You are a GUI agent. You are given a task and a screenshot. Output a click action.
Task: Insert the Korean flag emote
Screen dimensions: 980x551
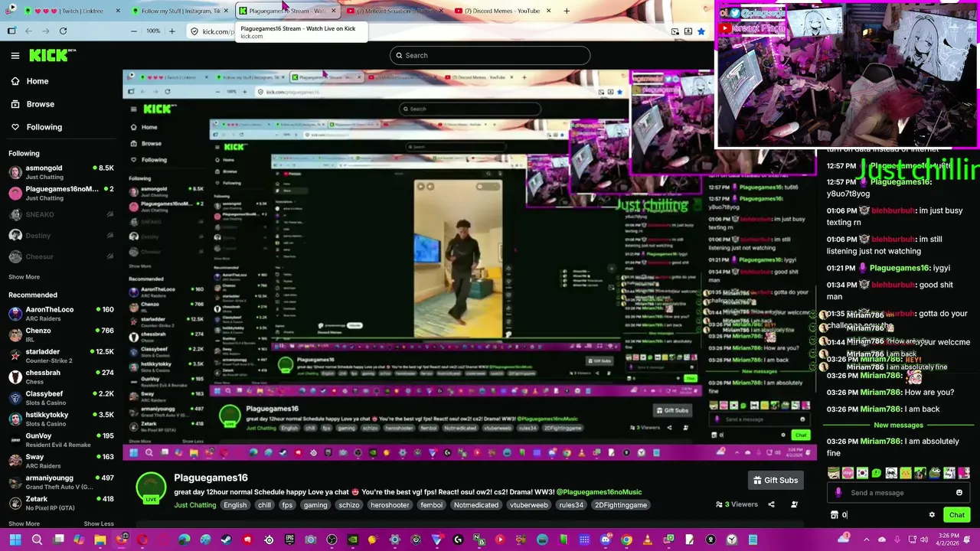863,473
